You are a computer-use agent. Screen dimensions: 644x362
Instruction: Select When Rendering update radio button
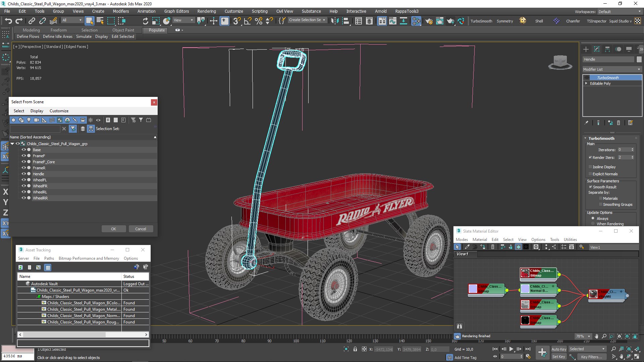pos(593,224)
